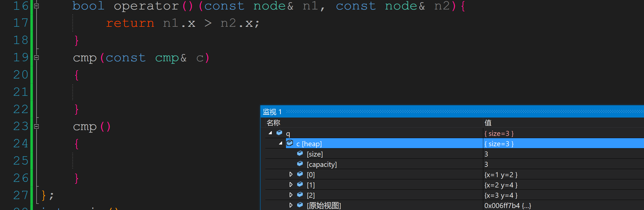Expand element [1] in the watch list
Screen dimensions: 644x210
point(291,185)
